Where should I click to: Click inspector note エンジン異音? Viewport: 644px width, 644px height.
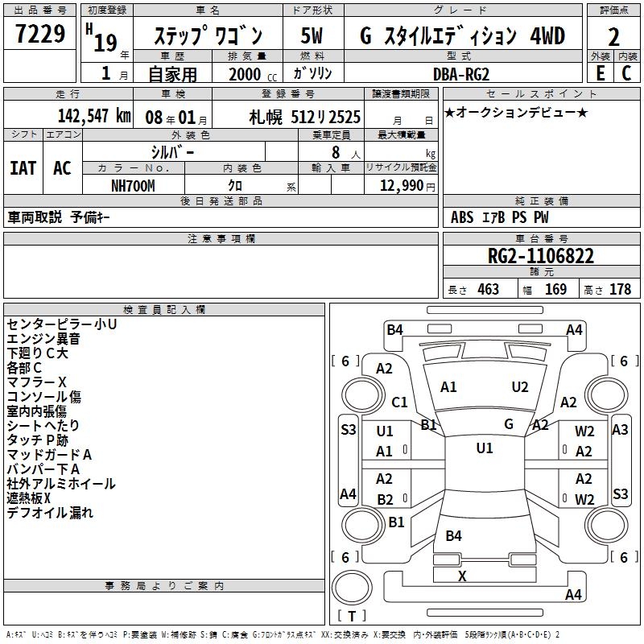tap(43, 339)
